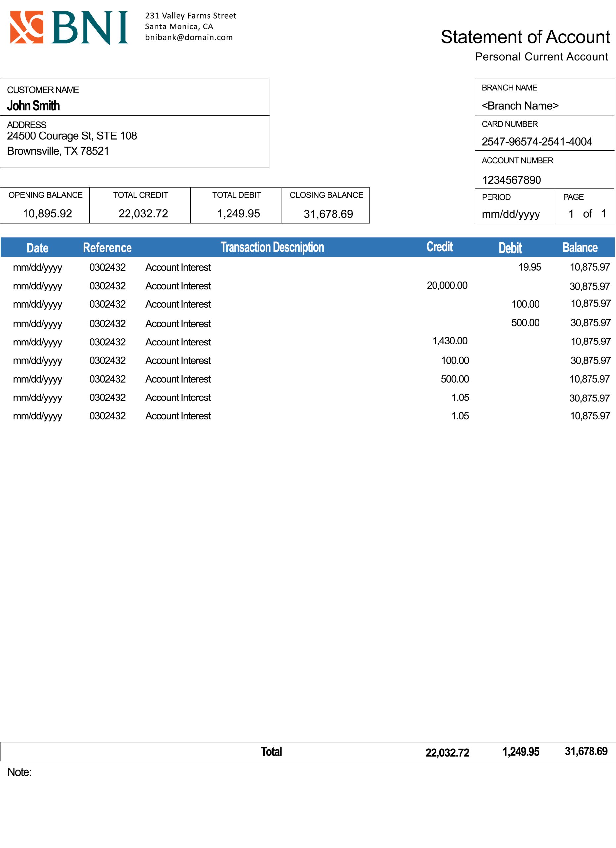Screen dimensions: 616x848
Task: Click the opening balance value 10,895.92
Action: coord(47,214)
